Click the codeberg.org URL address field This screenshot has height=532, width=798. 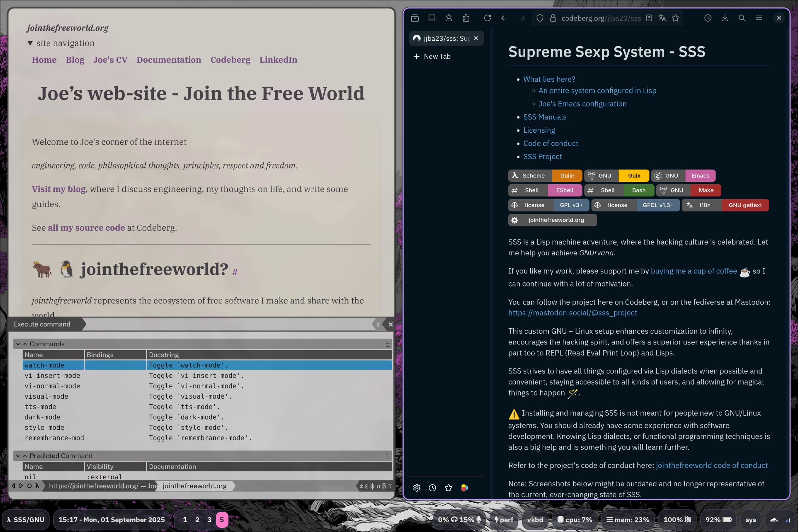(601, 18)
